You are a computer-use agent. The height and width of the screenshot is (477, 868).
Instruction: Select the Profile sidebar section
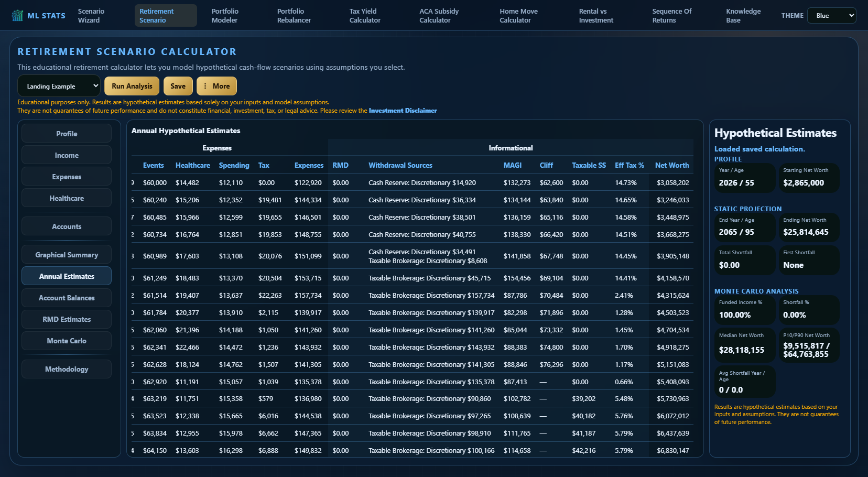click(x=67, y=134)
